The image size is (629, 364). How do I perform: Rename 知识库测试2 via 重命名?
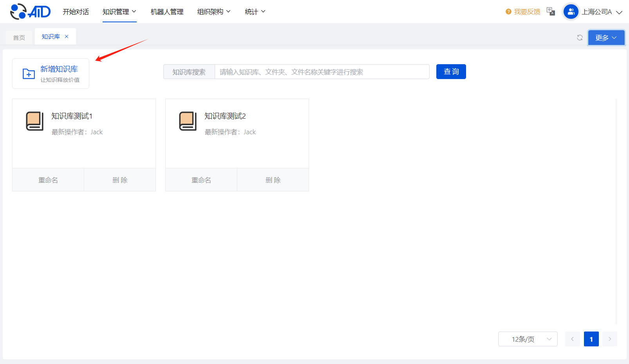(201, 180)
